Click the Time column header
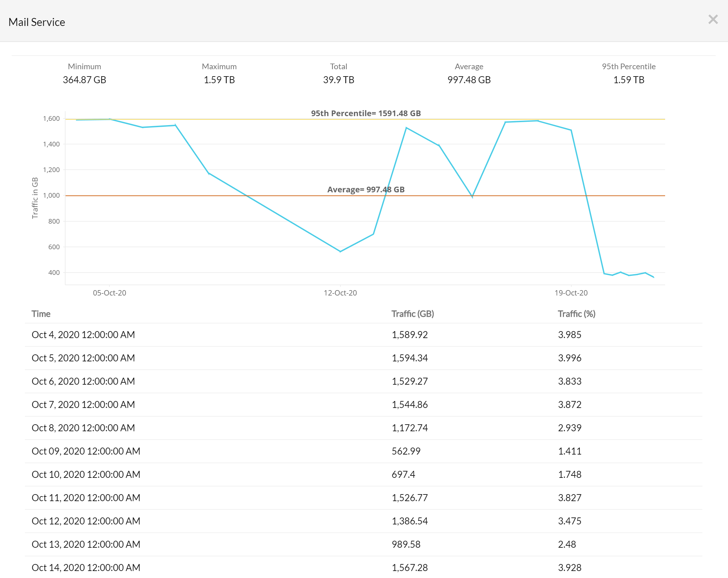 (41, 314)
